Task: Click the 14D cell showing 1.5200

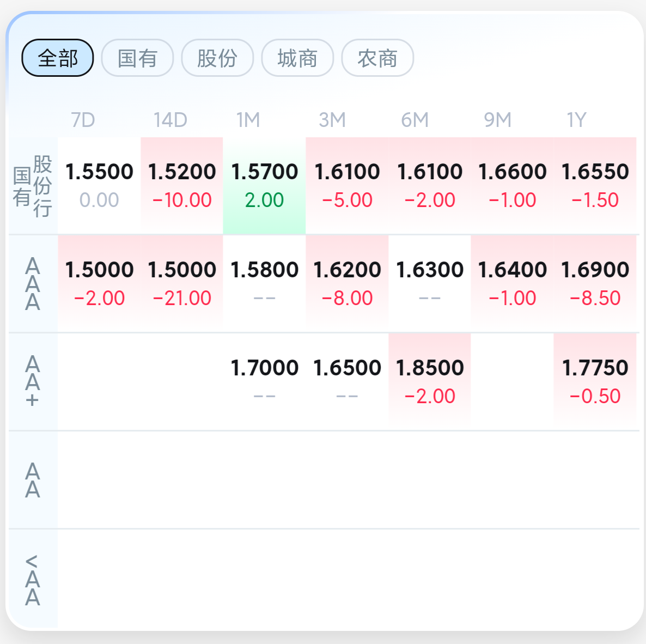Action: 182,185
